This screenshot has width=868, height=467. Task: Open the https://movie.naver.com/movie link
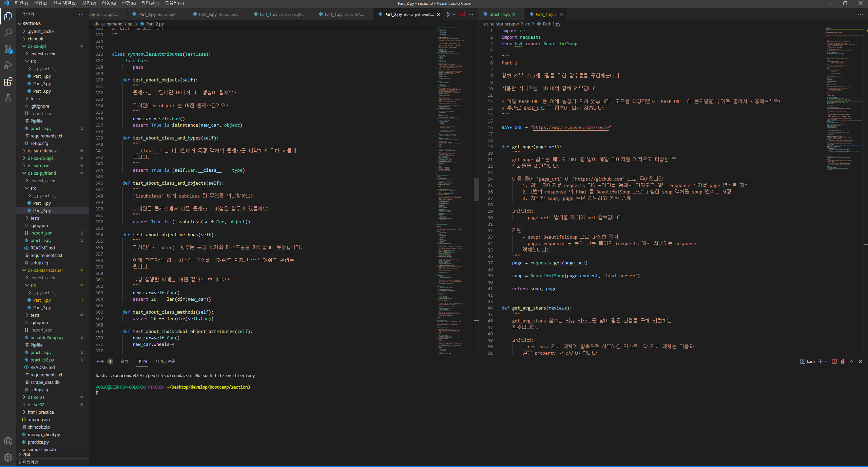pos(571,128)
